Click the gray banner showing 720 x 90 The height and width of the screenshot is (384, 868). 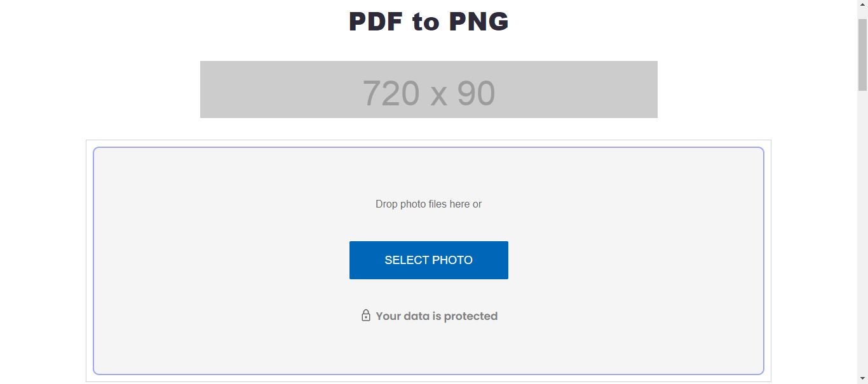[x=428, y=89]
